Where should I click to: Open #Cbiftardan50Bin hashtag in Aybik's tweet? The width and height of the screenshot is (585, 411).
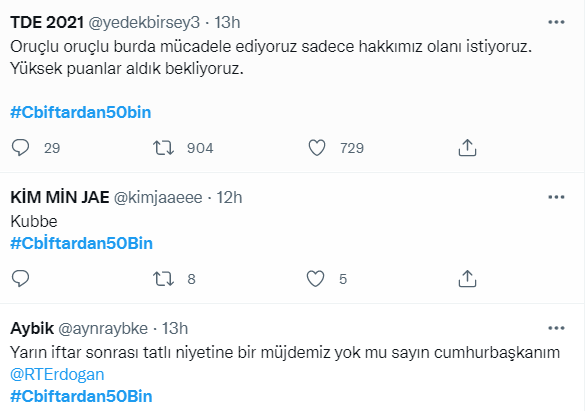81,396
